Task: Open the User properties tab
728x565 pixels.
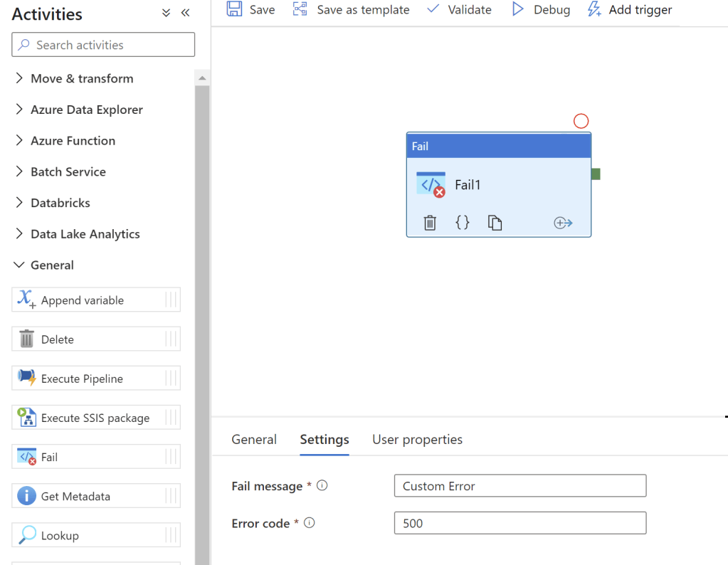Action: point(417,439)
